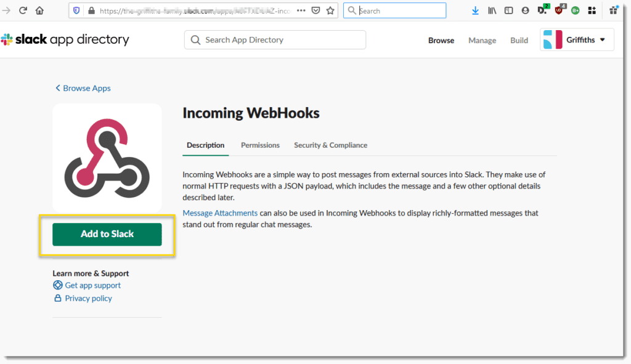Screen dimensions: 631x364
Task: Open the Build menu item
Action: [x=519, y=40]
